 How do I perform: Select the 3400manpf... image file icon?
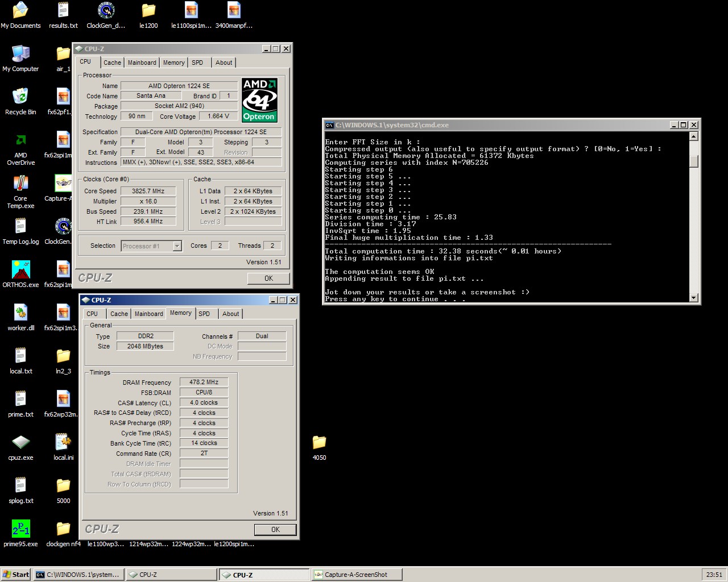coord(234,10)
